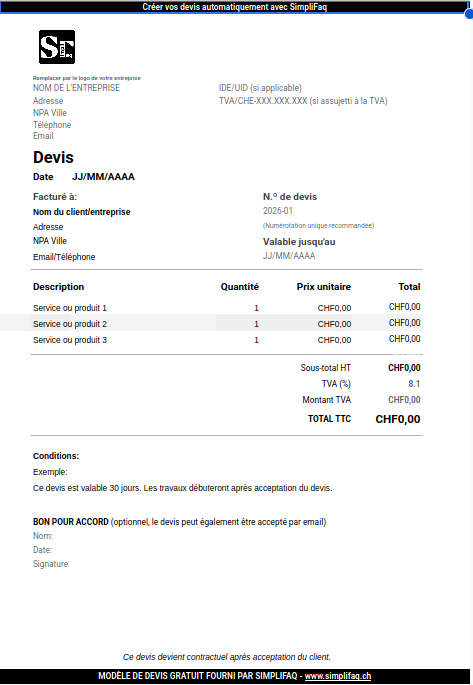The height and width of the screenshot is (685, 473).
Task: Click the 'Valable jusqu'au' label
Action: (299, 242)
